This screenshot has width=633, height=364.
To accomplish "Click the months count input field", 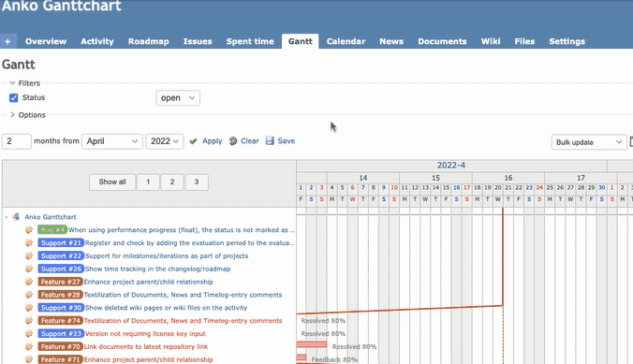I will click(x=17, y=141).
